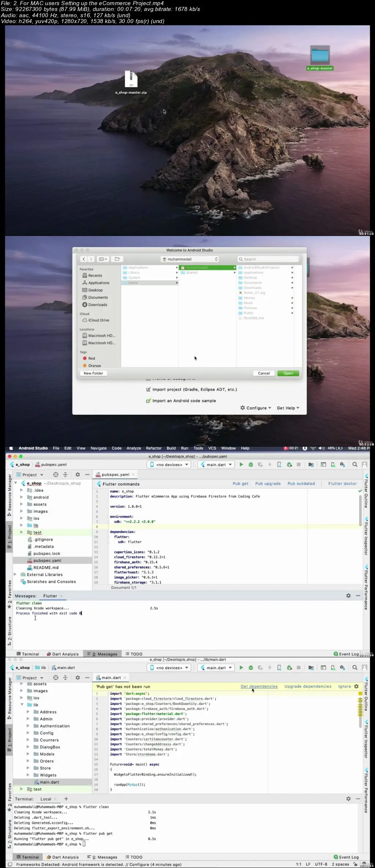Image resolution: width=375 pixels, height=868 pixels.
Task: Select the e_shop-master.zip file on the desktop
Action: pos(131,82)
